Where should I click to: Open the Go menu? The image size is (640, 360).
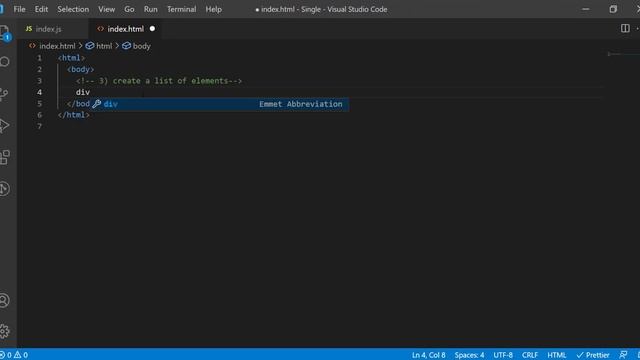[x=129, y=9]
